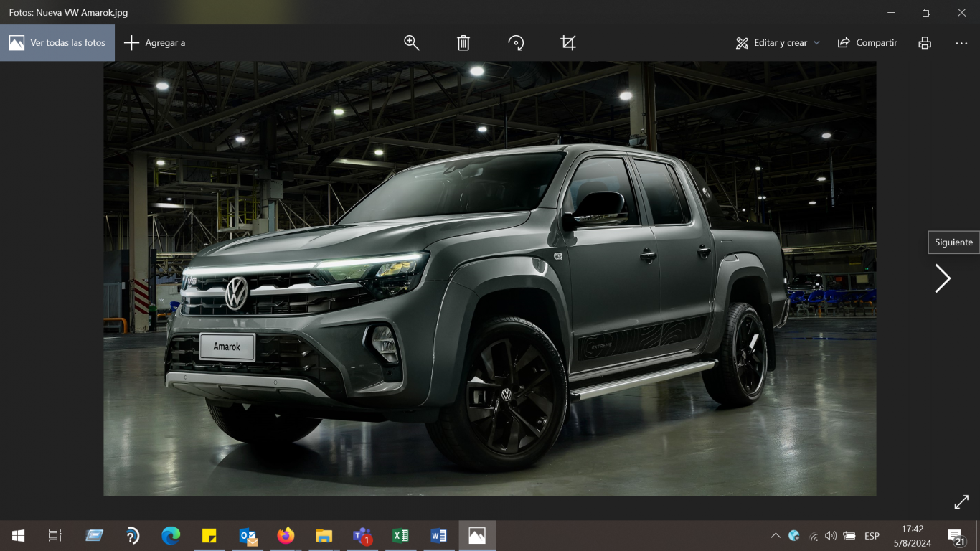Screen dimensions: 980x551
Task: Open volume control in tray
Action: (831, 536)
